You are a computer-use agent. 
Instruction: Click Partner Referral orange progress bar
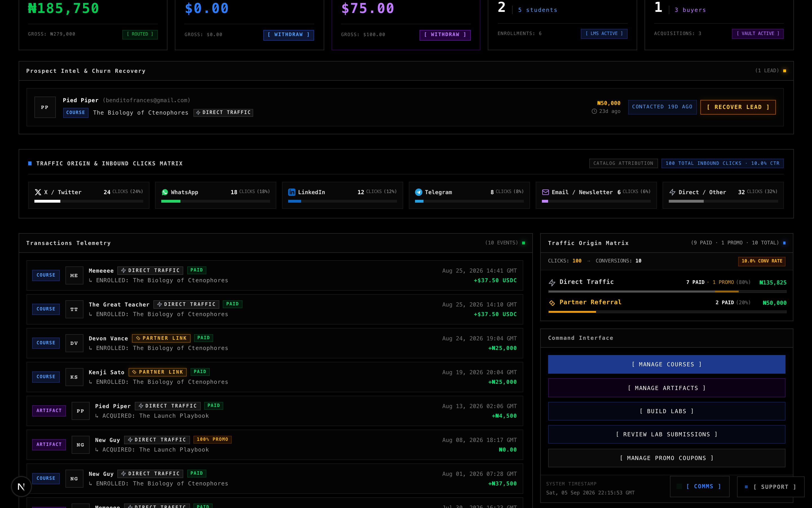667,312
